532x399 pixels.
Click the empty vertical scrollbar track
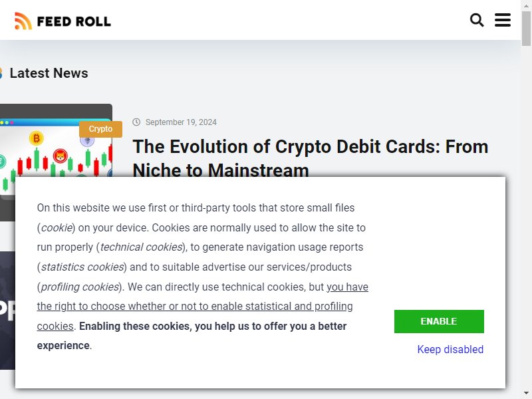pyautogui.click(x=526, y=217)
